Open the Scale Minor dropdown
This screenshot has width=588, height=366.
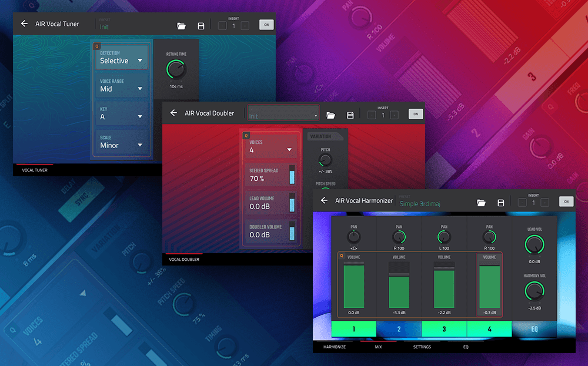122,142
